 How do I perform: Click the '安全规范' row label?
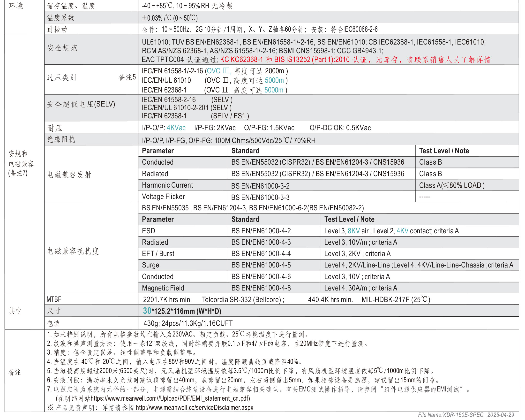coord(62,48)
